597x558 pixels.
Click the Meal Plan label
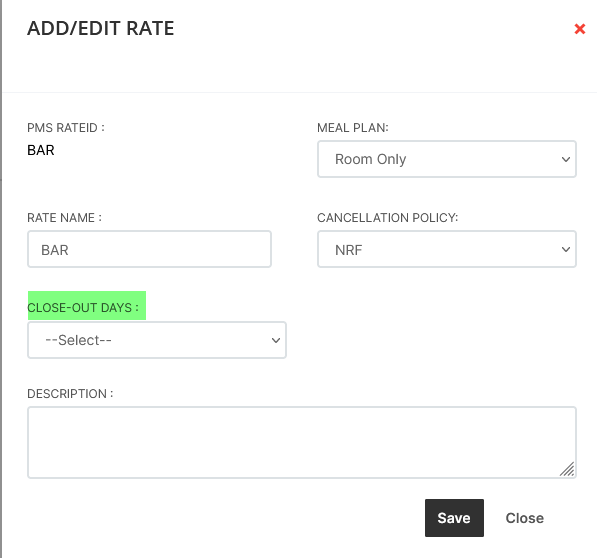coord(353,128)
